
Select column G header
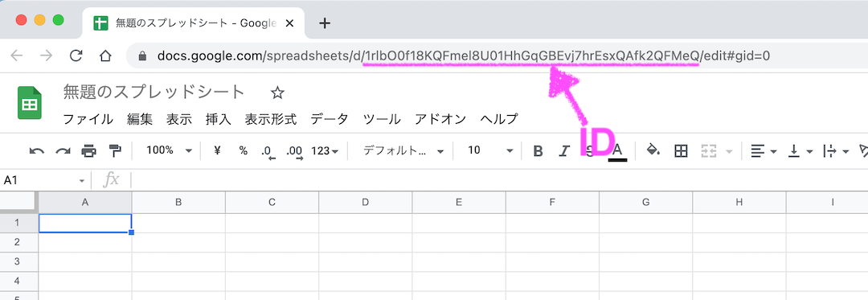point(646,203)
